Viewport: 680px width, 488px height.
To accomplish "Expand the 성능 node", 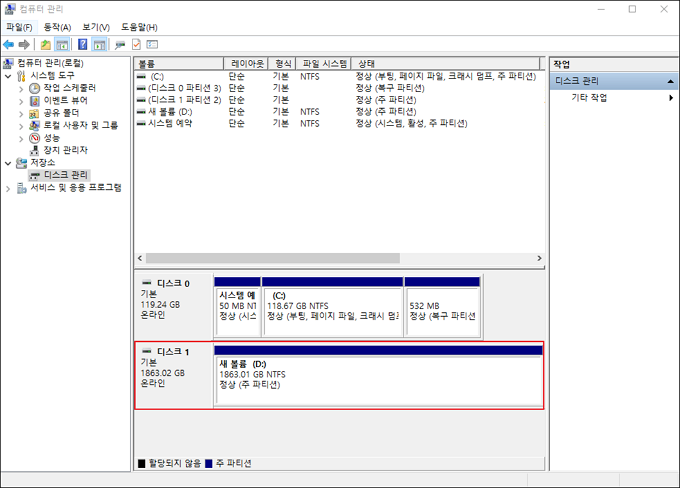I will 21,139.
